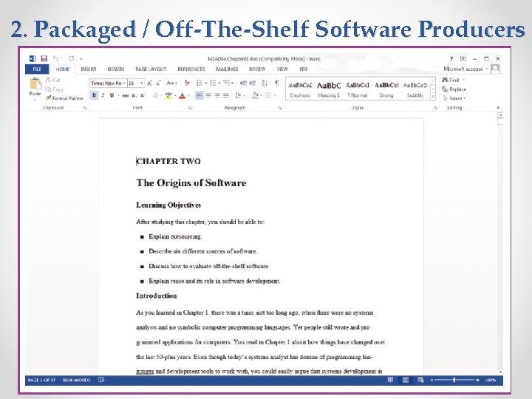
Task: Switch to Read Mode view in status bar
Action: 390,380
